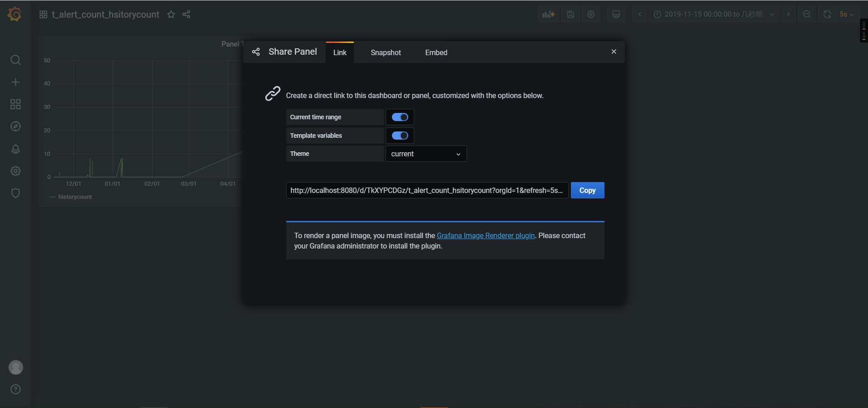Open Server Admin shield icon
The height and width of the screenshot is (408, 868).
[15, 193]
